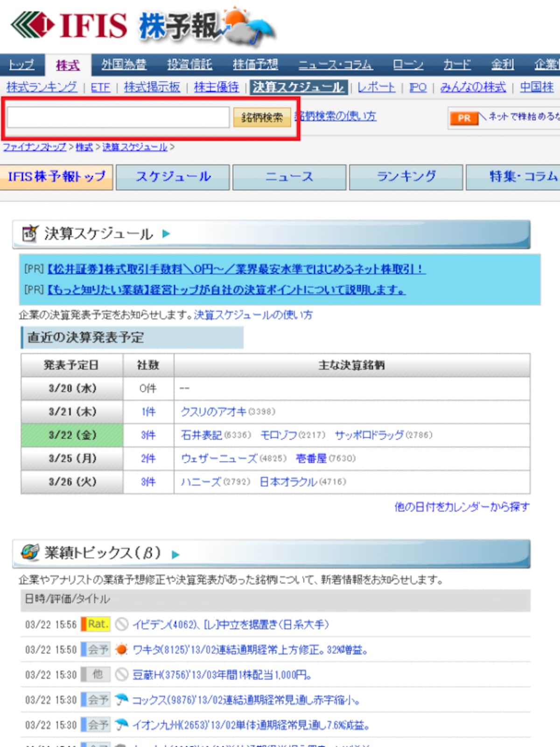Screen dimensions: 560x747
Task: Open 壱番屋 stock link
Action: tap(311, 458)
